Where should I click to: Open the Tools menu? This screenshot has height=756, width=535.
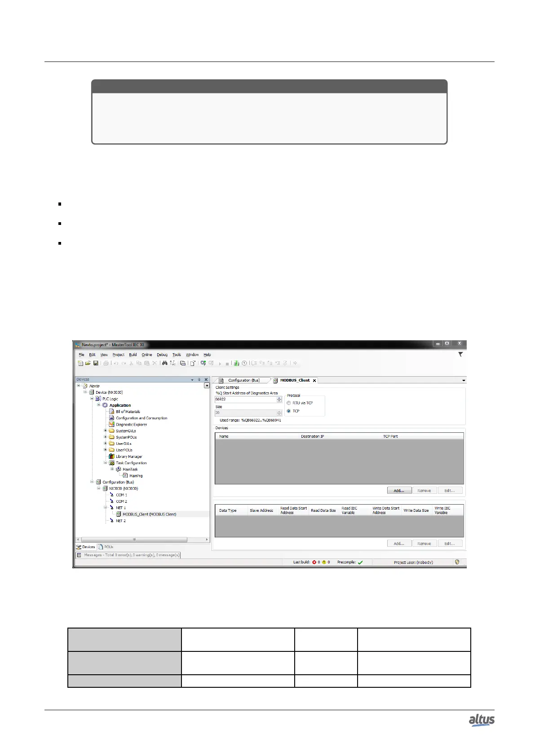177,355
